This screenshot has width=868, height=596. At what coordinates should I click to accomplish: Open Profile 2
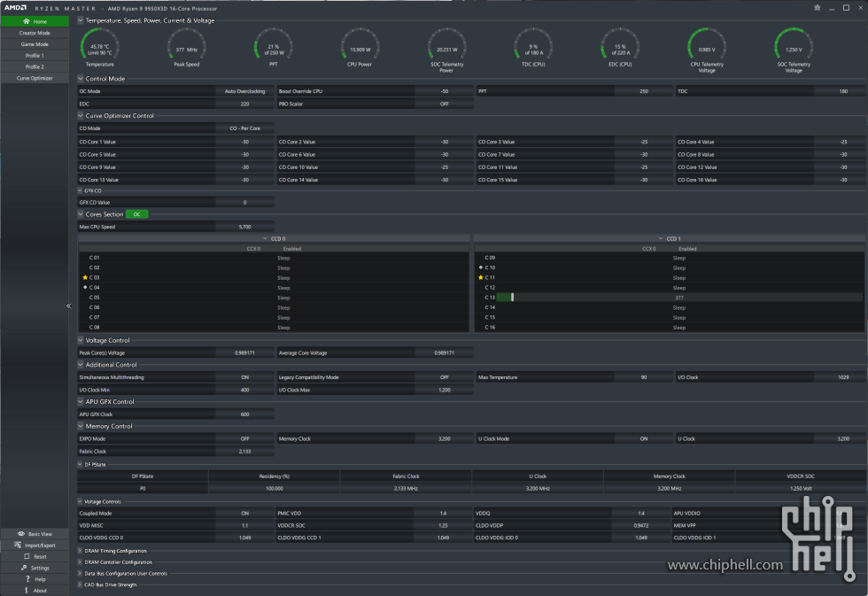tap(35, 66)
